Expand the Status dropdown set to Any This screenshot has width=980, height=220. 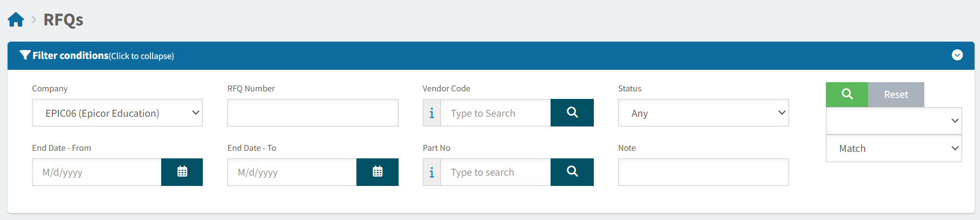pos(703,113)
